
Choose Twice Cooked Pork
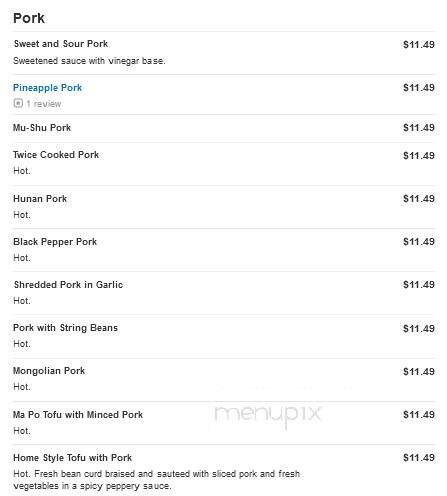[x=56, y=155]
